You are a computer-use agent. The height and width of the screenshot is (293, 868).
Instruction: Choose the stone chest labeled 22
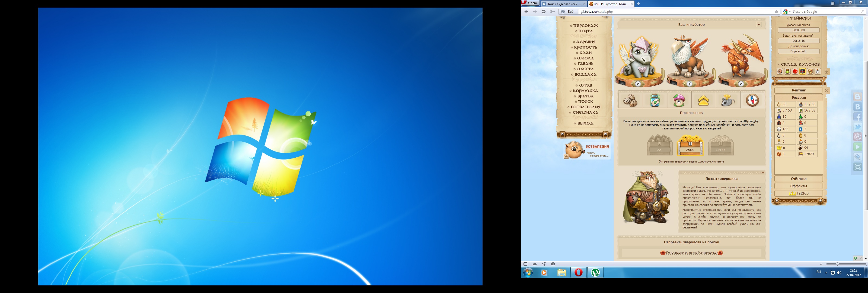[x=659, y=145]
